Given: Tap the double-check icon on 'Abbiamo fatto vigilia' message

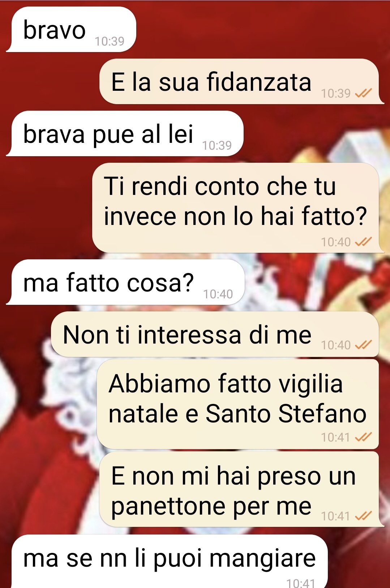Looking at the screenshot, I should pos(363,438).
